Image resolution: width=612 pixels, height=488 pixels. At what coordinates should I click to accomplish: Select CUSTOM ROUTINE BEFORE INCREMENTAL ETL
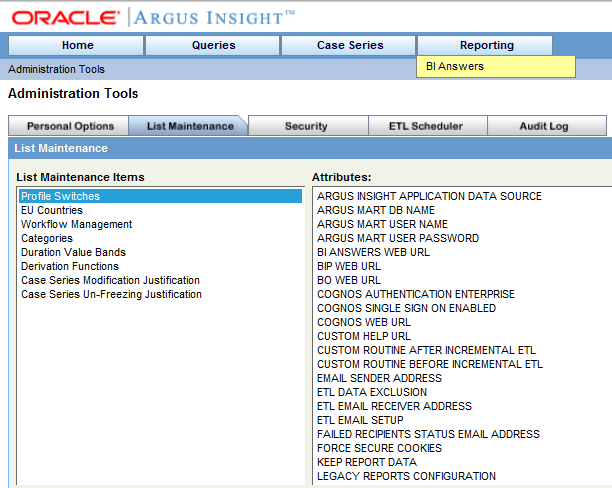[x=430, y=364]
